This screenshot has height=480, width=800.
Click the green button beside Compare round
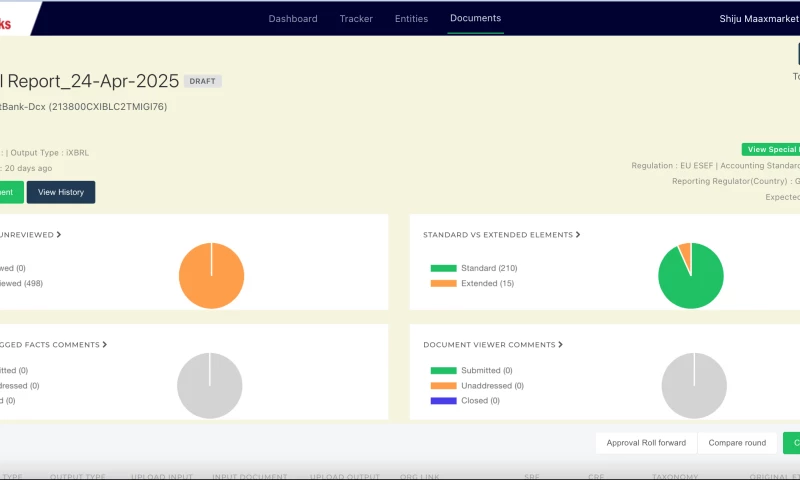click(x=792, y=443)
